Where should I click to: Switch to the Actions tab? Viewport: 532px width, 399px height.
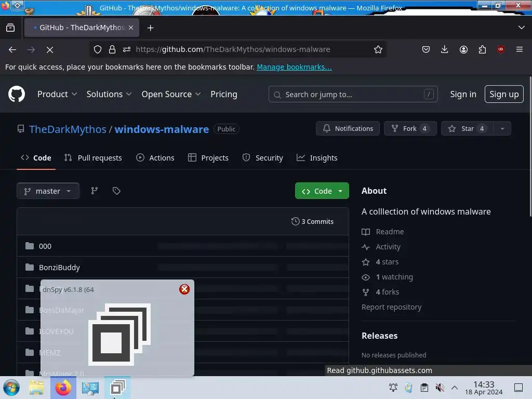(x=155, y=158)
